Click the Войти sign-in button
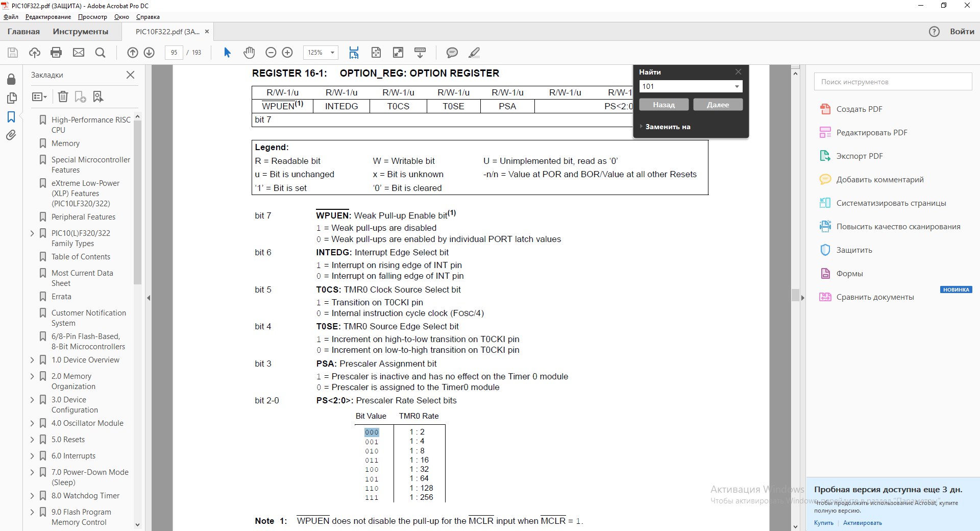980x531 pixels. [962, 32]
